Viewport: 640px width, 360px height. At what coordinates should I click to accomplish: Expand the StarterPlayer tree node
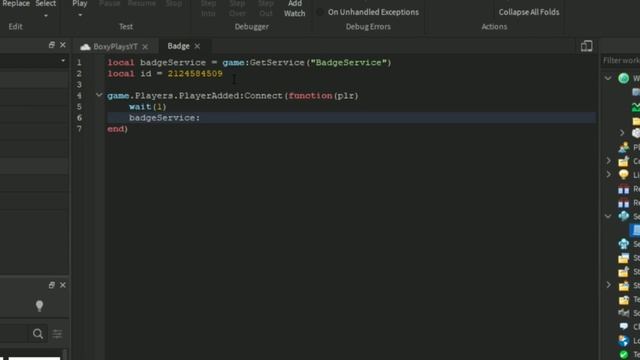coord(609,285)
